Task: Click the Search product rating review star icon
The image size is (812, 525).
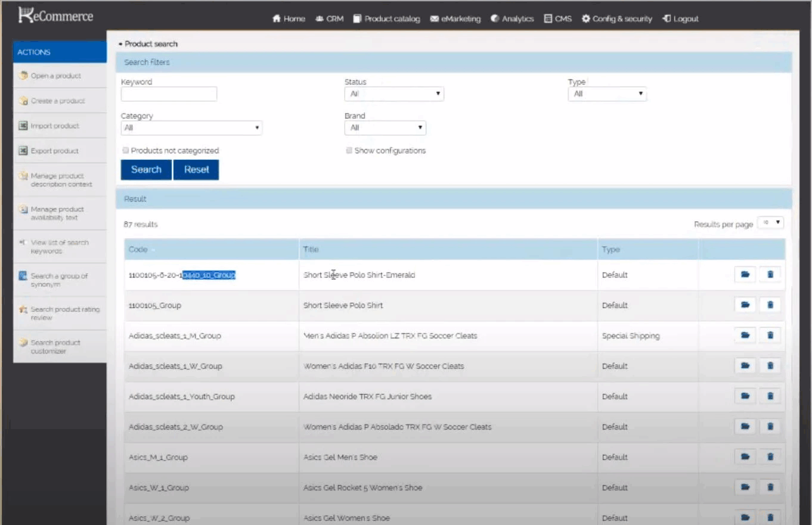Action: [x=23, y=310]
